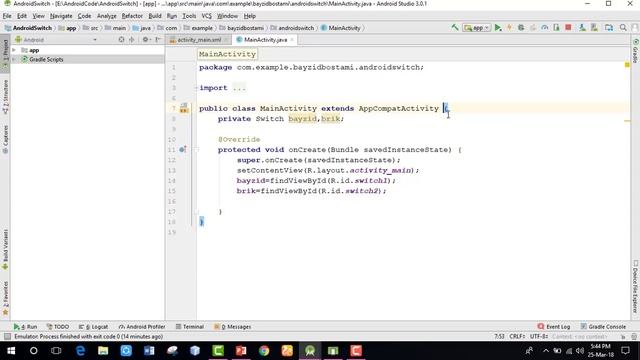Image resolution: width=640 pixels, height=360 pixels.
Task: Toggle the Structure tool window sidebar tab
Action: (x=5, y=97)
